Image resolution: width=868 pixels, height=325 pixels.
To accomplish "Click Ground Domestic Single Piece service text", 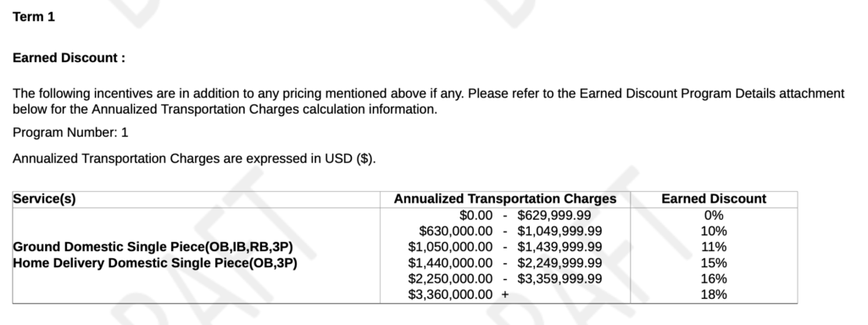I will coord(153,247).
